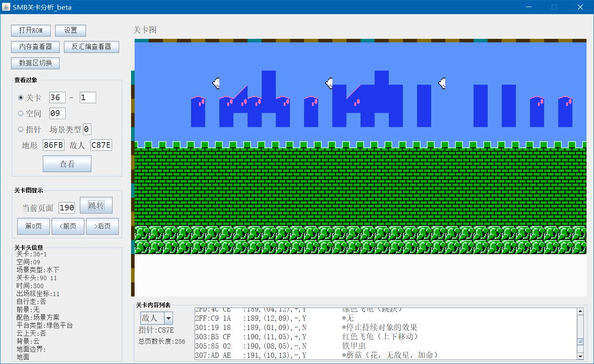
Task: Click the 当前页面 field showing 190
Action: pyautogui.click(x=67, y=208)
